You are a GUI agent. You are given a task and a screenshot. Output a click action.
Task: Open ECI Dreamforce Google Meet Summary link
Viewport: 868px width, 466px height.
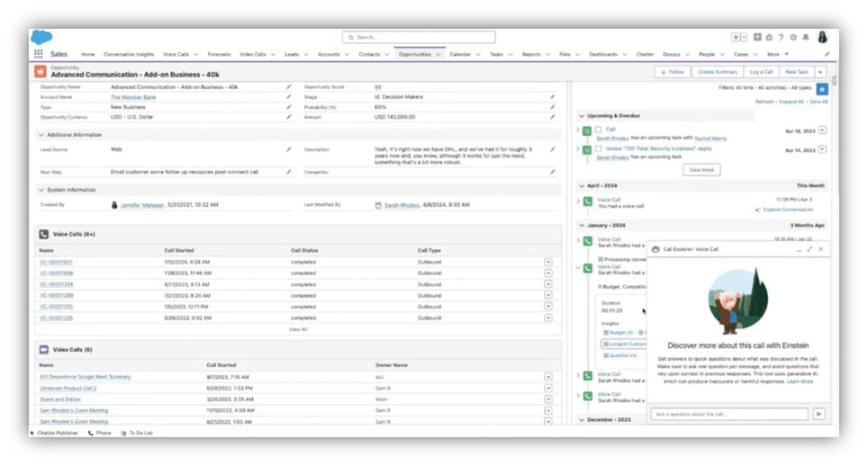click(86, 377)
